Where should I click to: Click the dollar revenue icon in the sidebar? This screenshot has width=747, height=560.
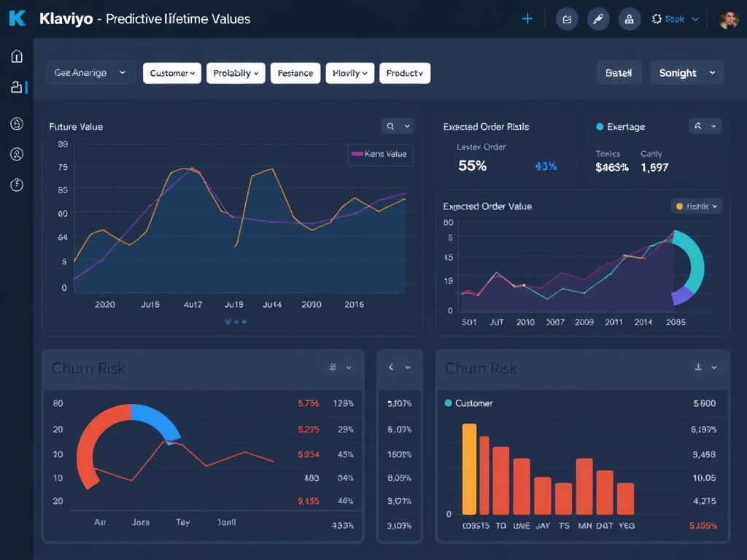point(16,123)
